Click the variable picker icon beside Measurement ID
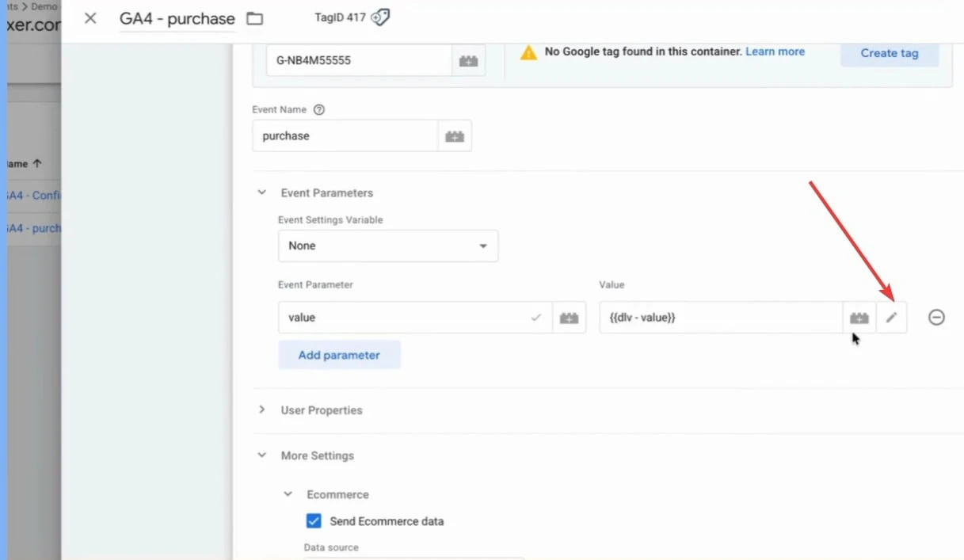Viewport: 964px width, 560px height. pos(468,61)
